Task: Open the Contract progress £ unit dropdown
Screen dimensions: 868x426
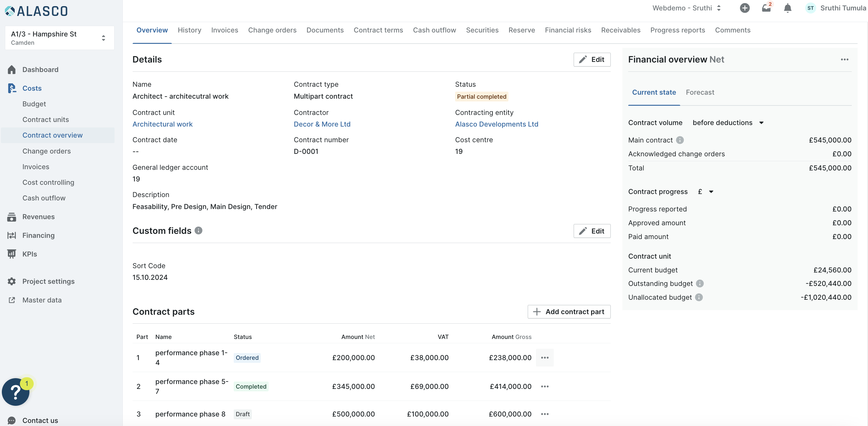Action: [706, 192]
